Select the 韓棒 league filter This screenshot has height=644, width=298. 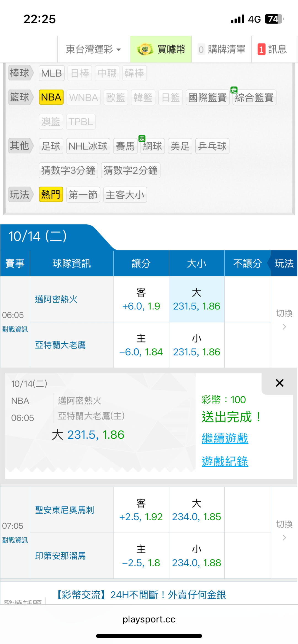134,73
